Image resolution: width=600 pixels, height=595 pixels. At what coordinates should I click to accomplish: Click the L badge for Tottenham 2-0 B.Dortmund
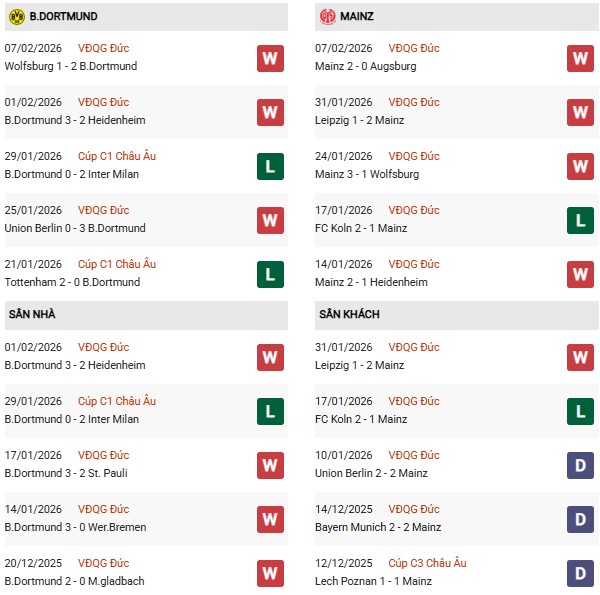click(x=269, y=274)
